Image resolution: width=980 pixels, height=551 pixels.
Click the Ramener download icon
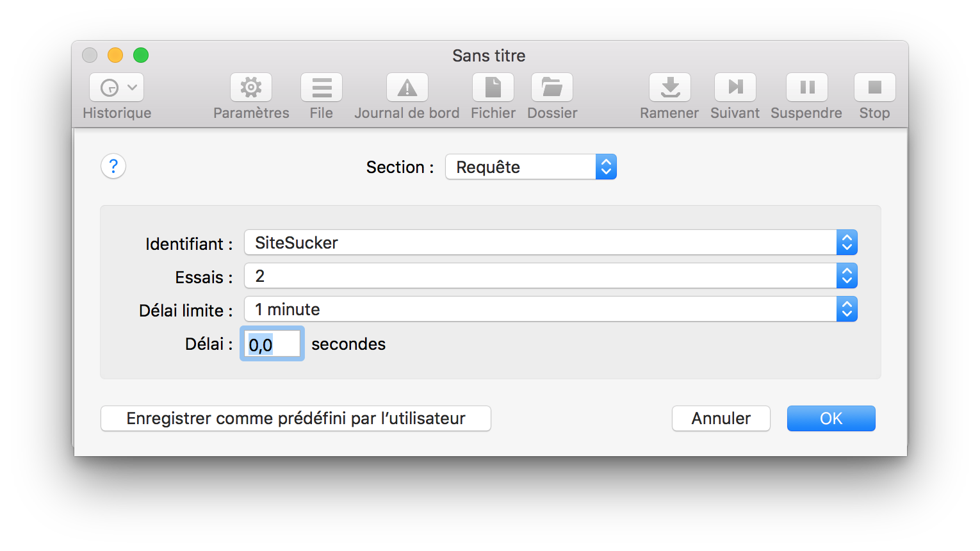[670, 88]
